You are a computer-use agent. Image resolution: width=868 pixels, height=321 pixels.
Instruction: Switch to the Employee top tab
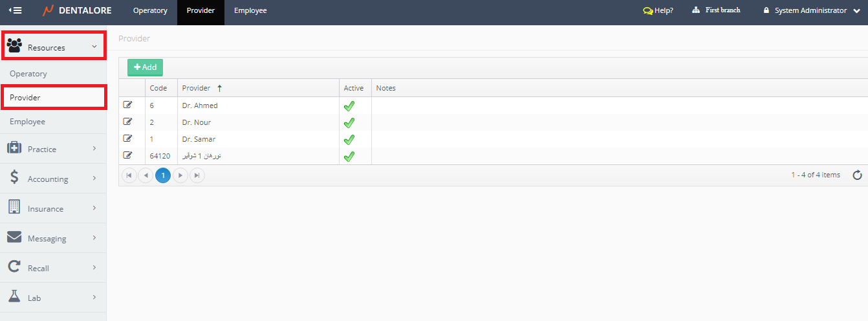[250, 11]
